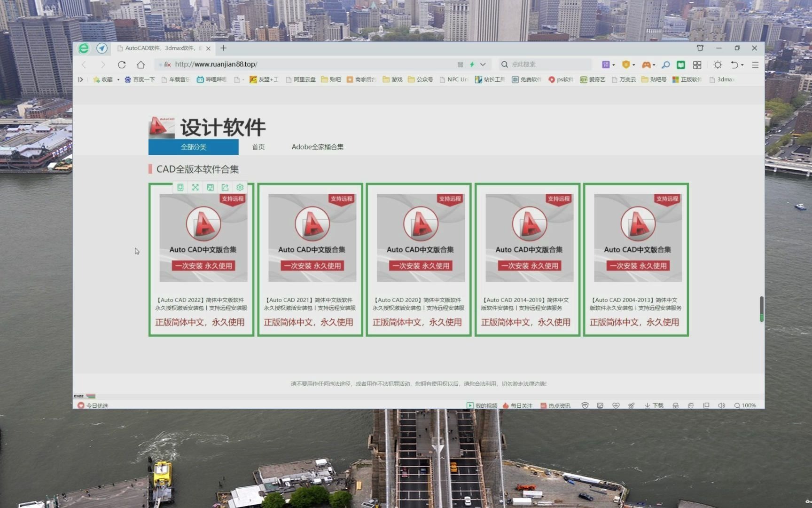This screenshot has height=508, width=812.
Task: Expand the translate extension dropdown arrow
Action: 614,65
